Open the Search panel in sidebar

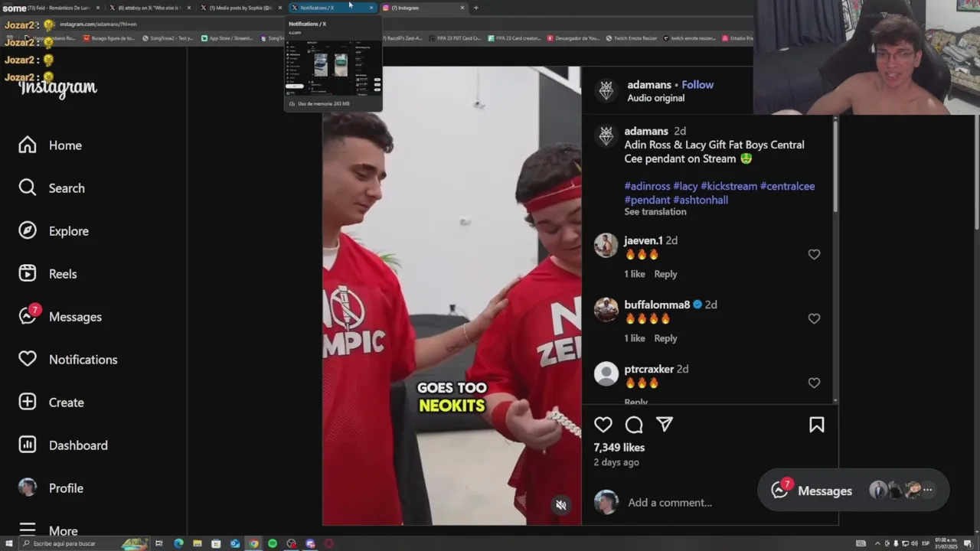coord(51,188)
